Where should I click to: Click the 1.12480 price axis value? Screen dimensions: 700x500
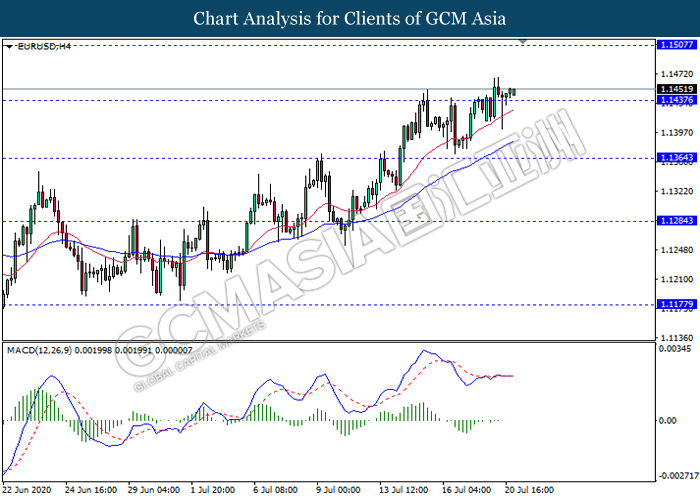point(677,250)
